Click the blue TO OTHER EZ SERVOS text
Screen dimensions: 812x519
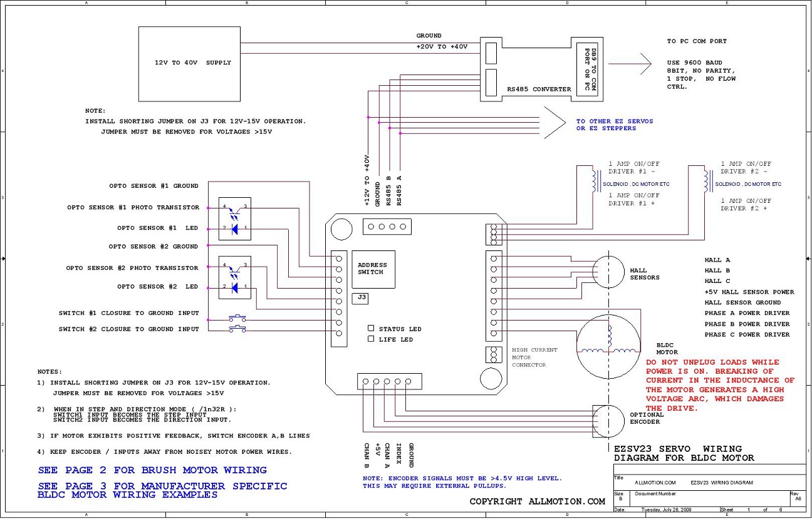point(615,125)
